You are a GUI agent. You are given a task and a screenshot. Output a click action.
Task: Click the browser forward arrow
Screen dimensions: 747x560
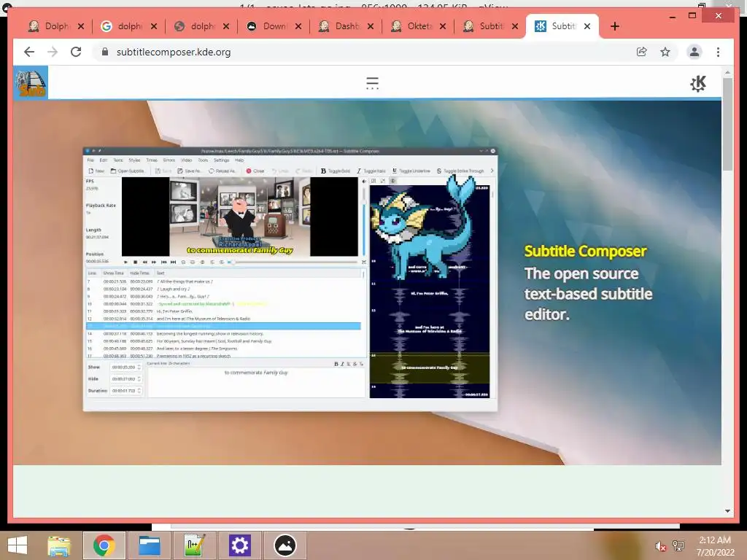coord(53,52)
